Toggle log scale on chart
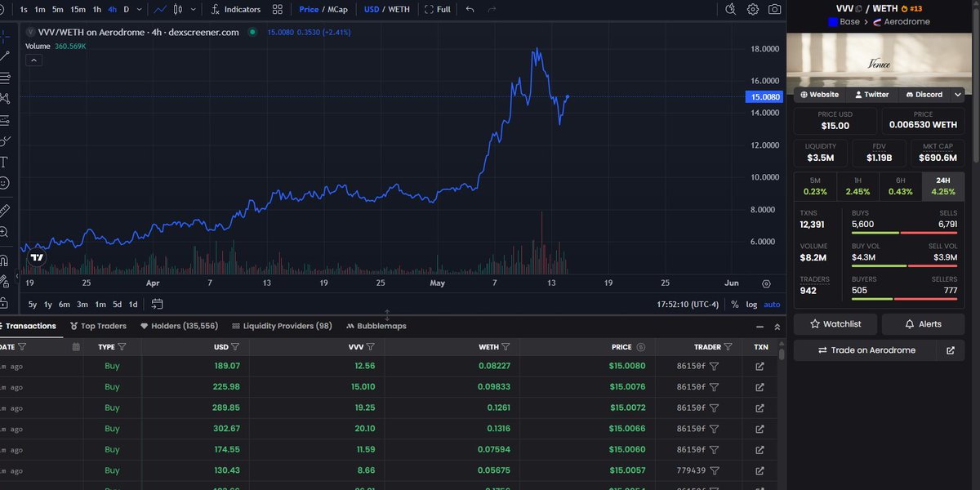Image resolution: width=980 pixels, height=490 pixels. tap(751, 305)
